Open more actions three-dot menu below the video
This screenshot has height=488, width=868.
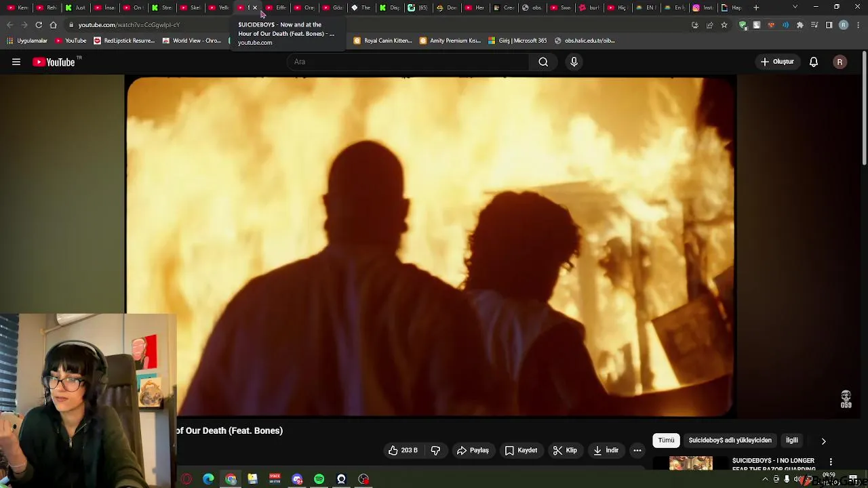coord(637,450)
